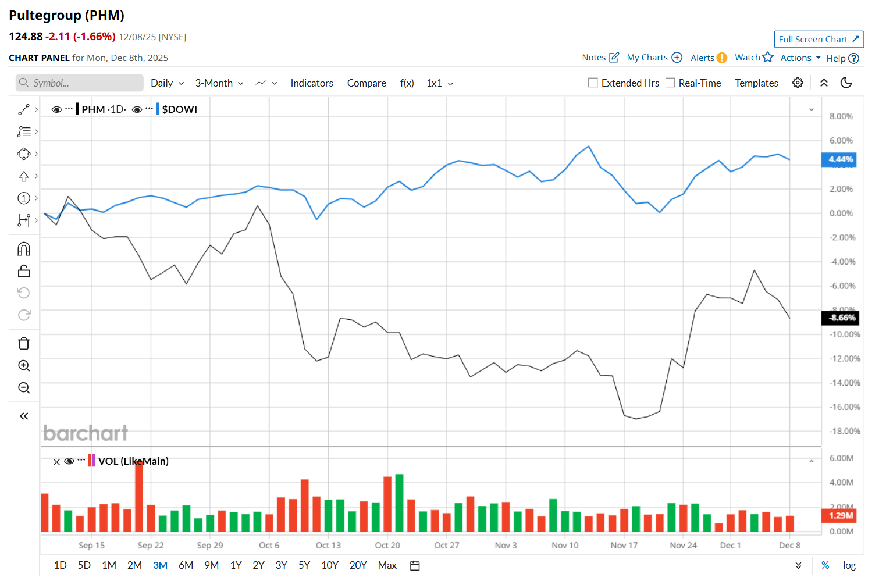886x588 pixels.
Task: Enable the Extended Hrs checkbox
Action: click(x=593, y=83)
